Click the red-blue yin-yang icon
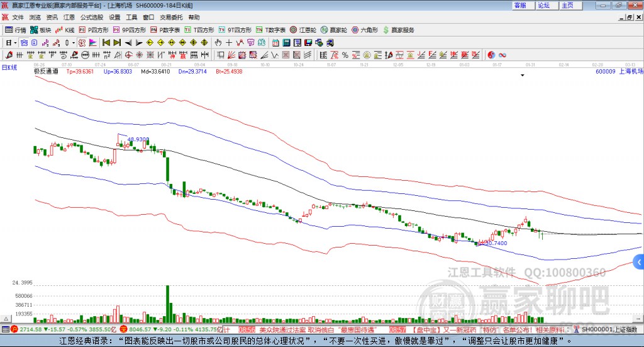The height and width of the screenshot is (347, 644). [x=491, y=55]
